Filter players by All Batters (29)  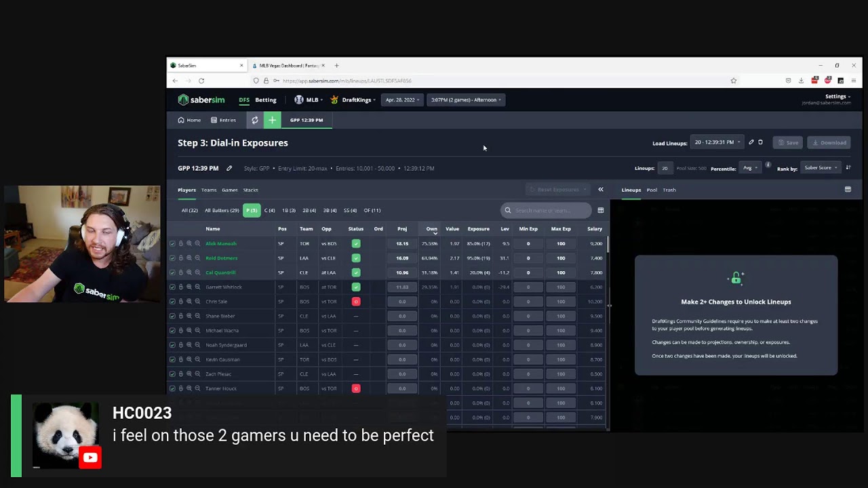click(222, 210)
